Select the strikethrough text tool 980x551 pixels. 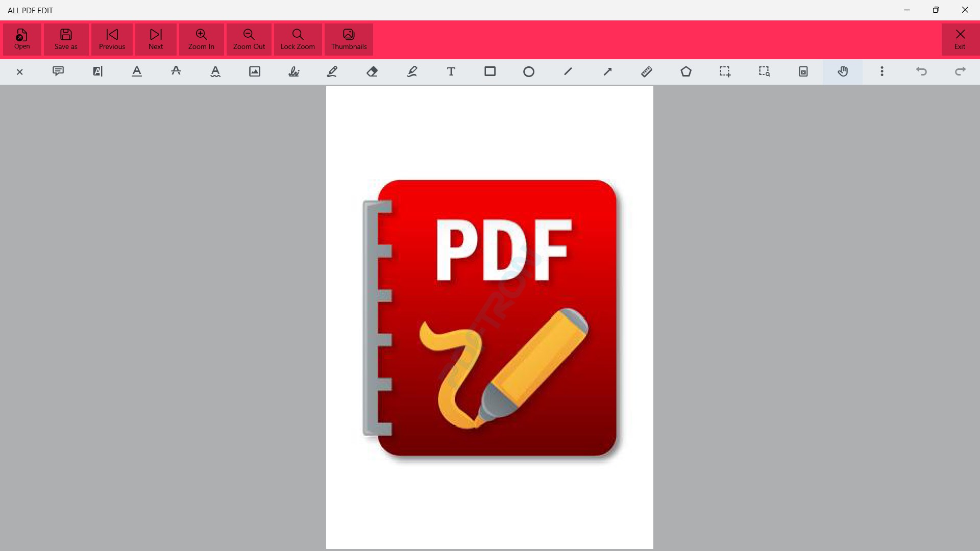[176, 71]
